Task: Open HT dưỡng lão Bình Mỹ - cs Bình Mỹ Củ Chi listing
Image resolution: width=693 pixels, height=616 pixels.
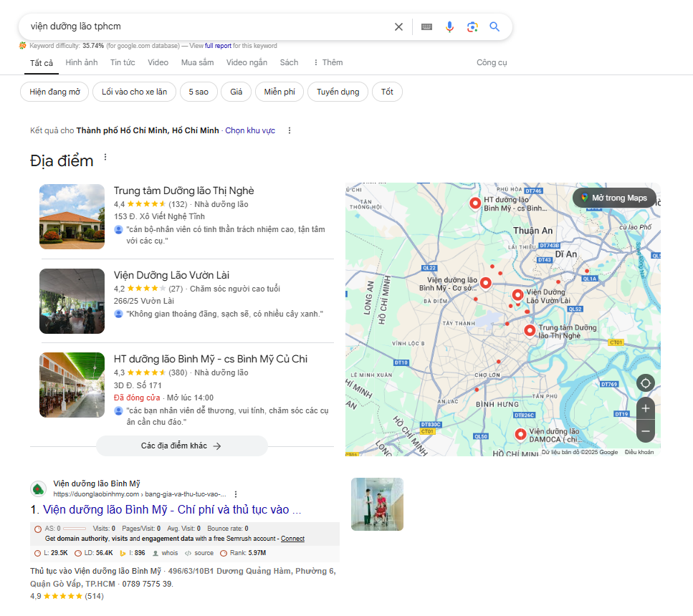Action: 211,359
